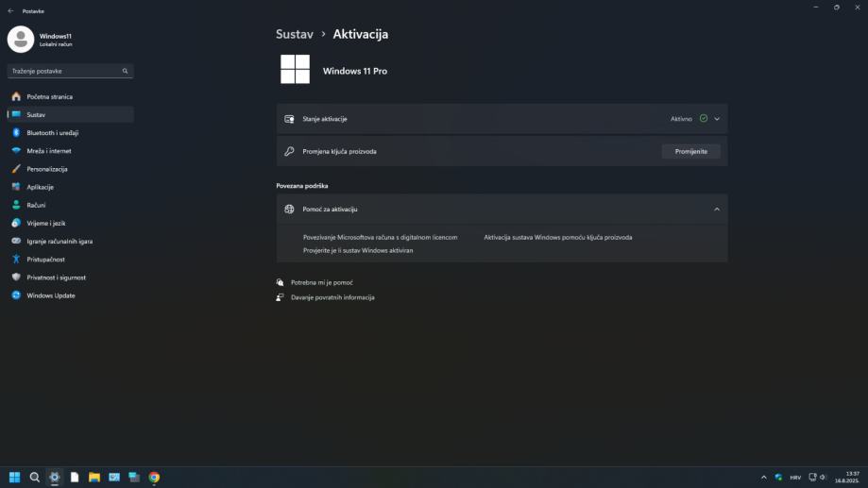Click the back arrow next to Postavke
The width and height of the screenshot is (868, 488).
click(x=10, y=11)
